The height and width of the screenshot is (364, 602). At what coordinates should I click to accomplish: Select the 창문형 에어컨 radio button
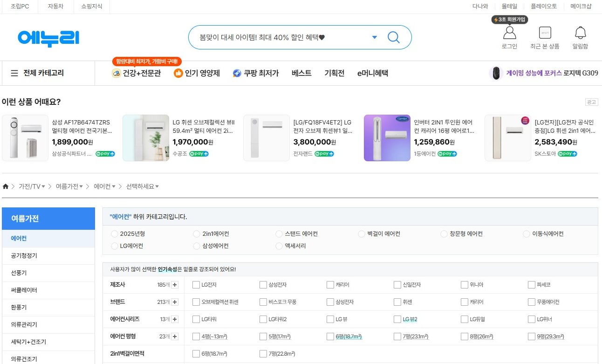444,234
